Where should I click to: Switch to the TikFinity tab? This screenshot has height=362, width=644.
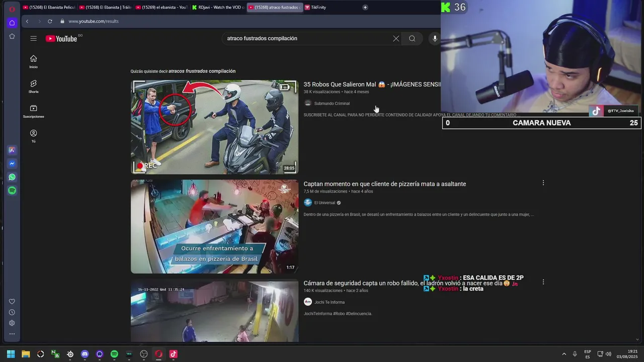pos(331,7)
